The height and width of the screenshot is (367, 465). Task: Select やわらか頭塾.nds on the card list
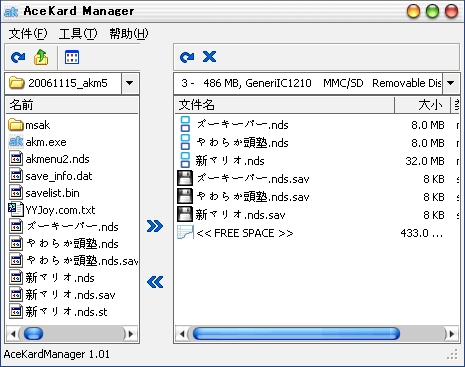click(x=242, y=143)
